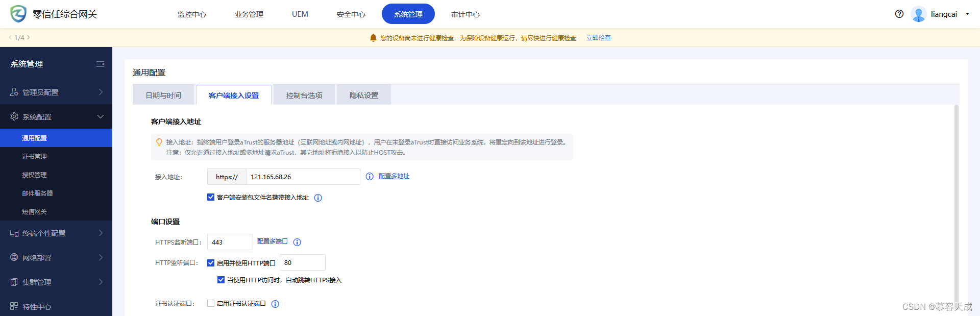Viewport: 980px width, 316px height.
Task: Toggle 当使用HTTP访问时自动跳转HTTPS接入 checkbox
Action: pyautogui.click(x=221, y=280)
